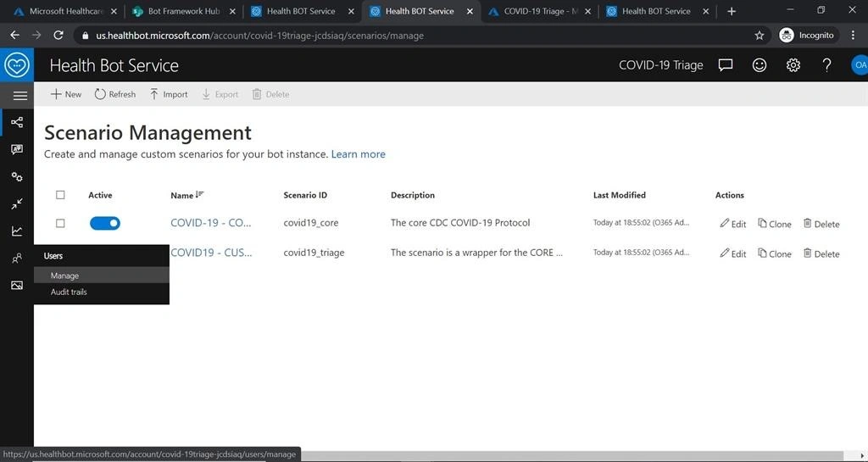Open the Chrome three-dot menu

pyautogui.click(x=853, y=36)
